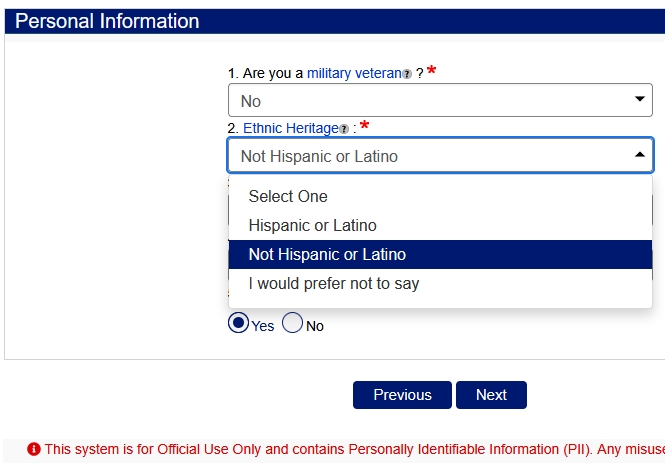
Task: Choose 'I would prefer not to say'
Action: pos(334,283)
